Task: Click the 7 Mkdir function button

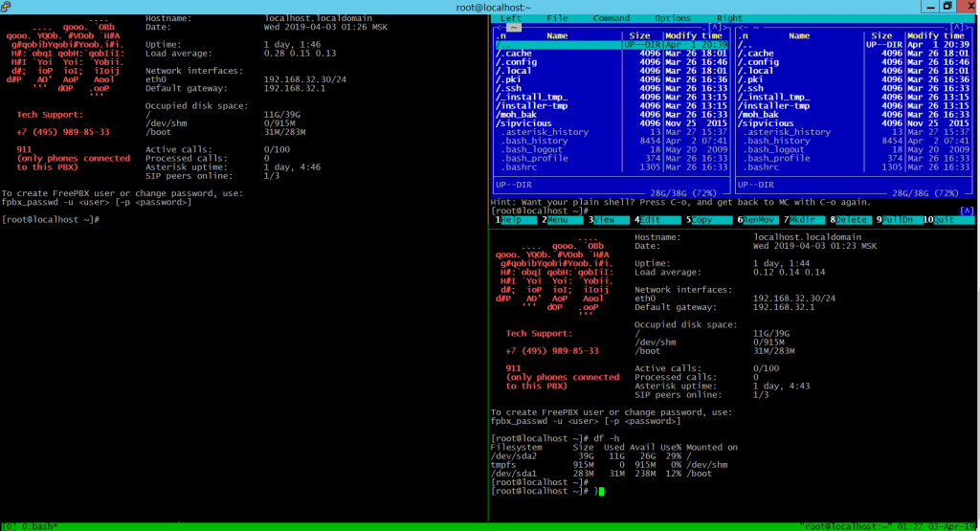Action: [x=805, y=220]
